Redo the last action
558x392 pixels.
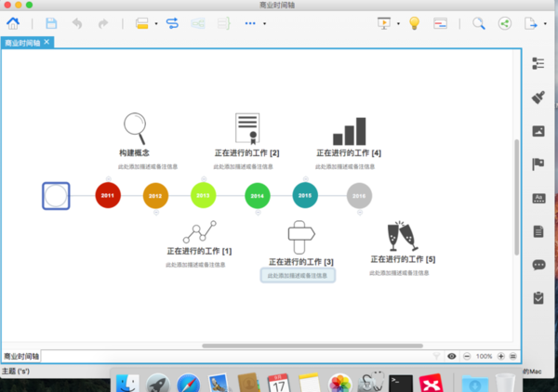pos(103,24)
